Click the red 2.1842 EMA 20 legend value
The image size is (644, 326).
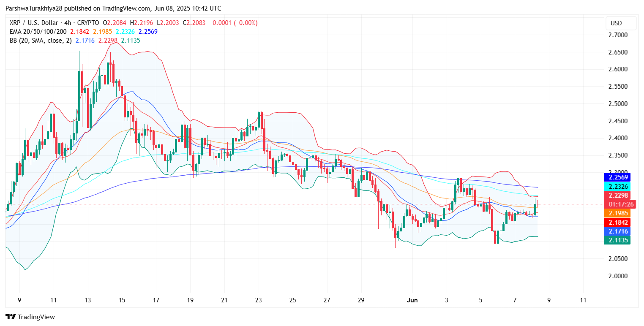tap(79, 32)
